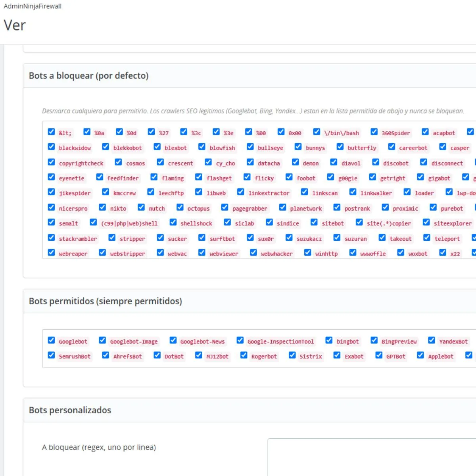
Task: Toggle the SemrushBot checkbox
Action: click(51, 355)
